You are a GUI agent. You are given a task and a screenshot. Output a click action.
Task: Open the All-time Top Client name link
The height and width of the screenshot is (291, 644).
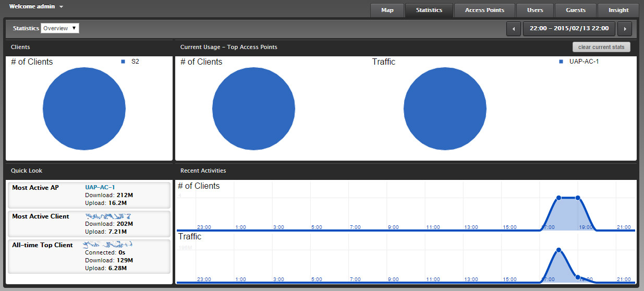click(x=108, y=245)
